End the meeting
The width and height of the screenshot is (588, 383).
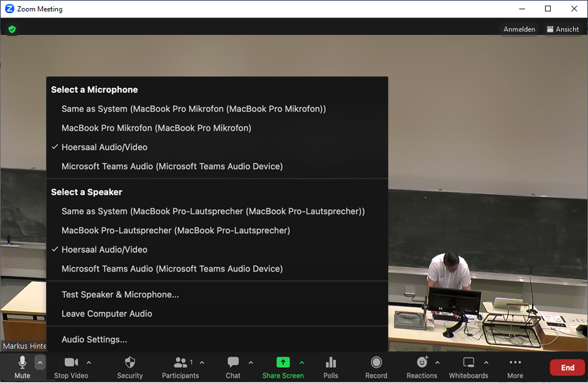click(567, 367)
